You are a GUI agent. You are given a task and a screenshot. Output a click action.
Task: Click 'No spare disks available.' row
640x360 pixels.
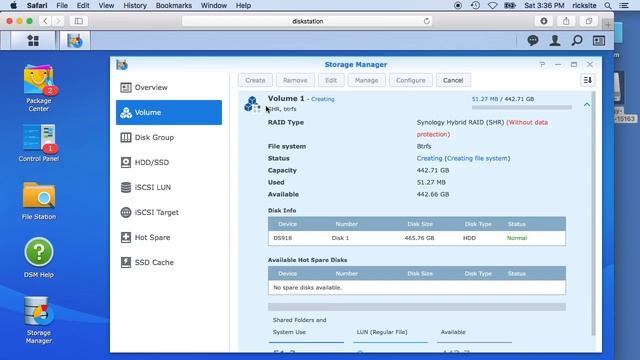[417, 287]
